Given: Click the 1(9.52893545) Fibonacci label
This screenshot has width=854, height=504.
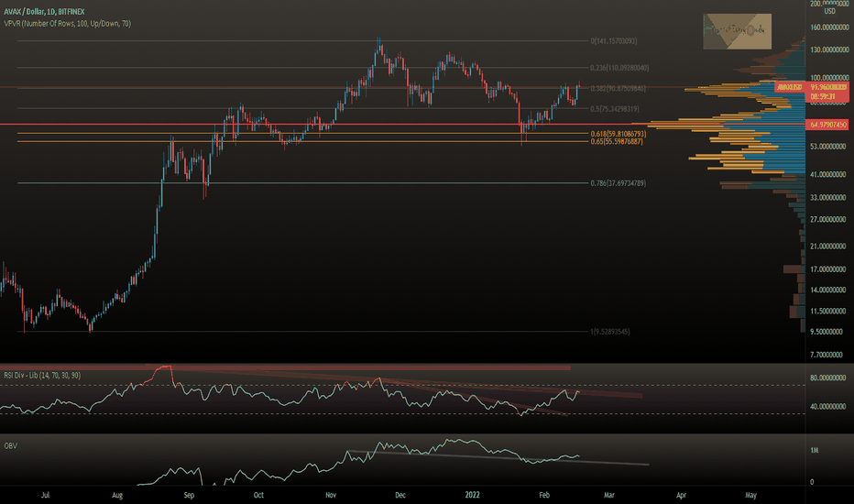Looking at the screenshot, I should tap(610, 332).
